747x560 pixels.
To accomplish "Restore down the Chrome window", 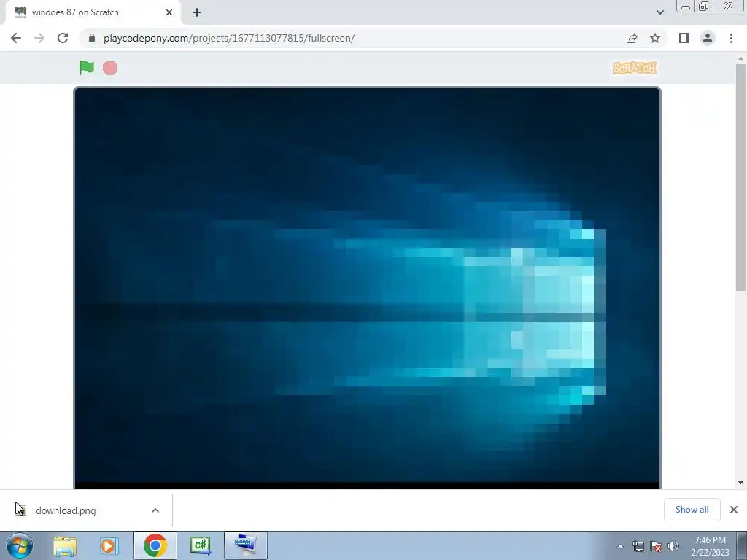I will click(x=704, y=6).
